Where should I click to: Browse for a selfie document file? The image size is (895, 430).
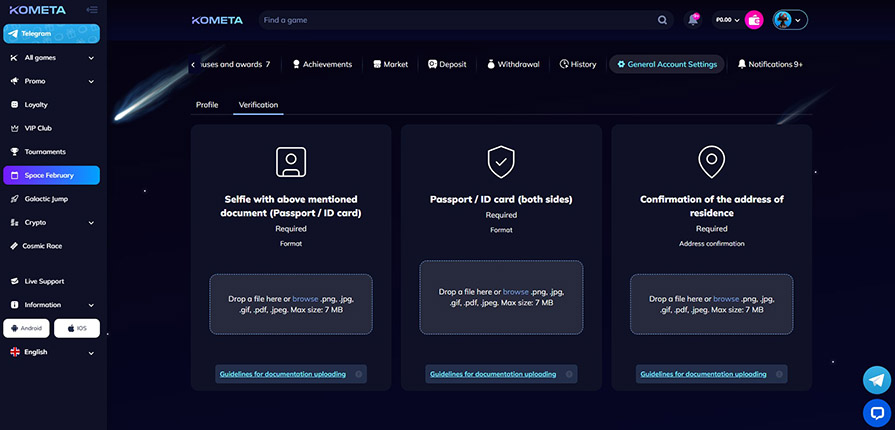pos(305,299)
